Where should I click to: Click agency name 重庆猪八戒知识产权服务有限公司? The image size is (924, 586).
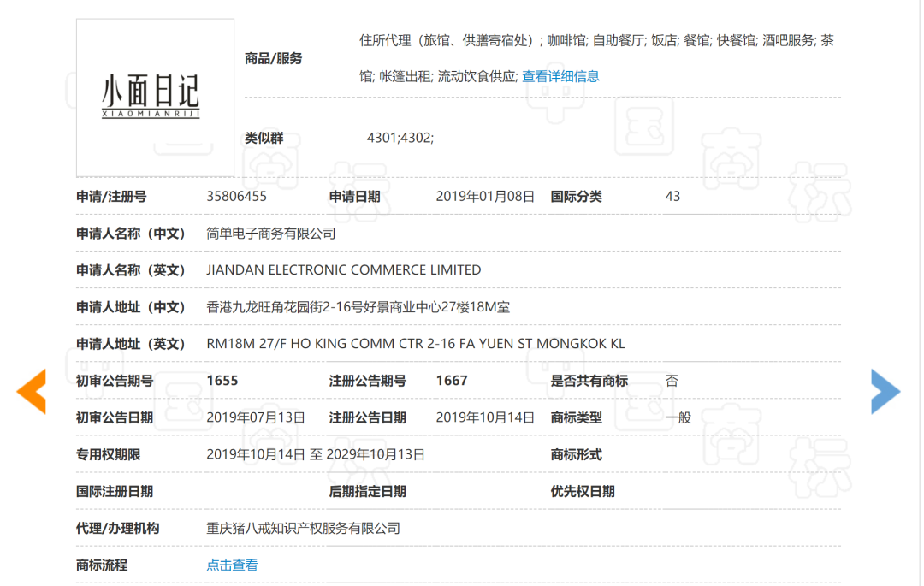pos(304,529)
